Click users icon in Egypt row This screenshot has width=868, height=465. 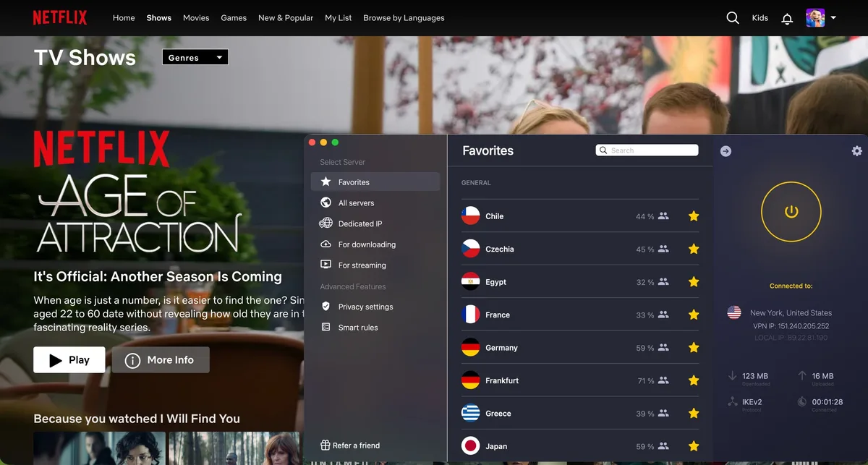663,282
